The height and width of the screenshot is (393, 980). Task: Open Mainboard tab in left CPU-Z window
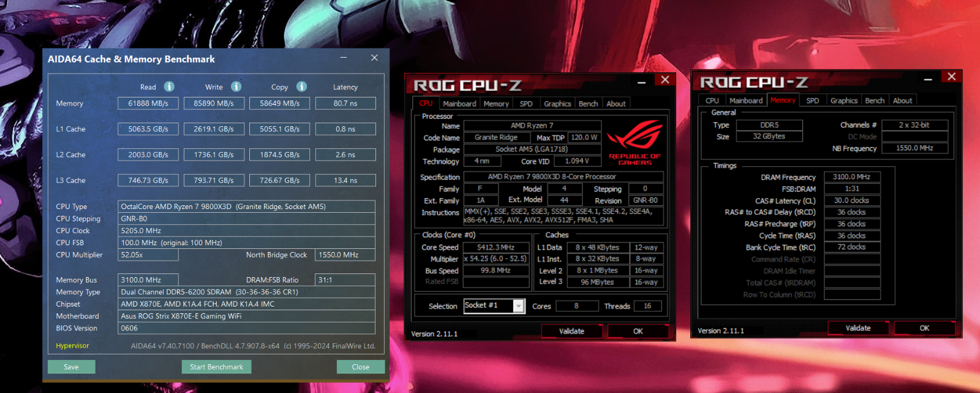point(459,104)
